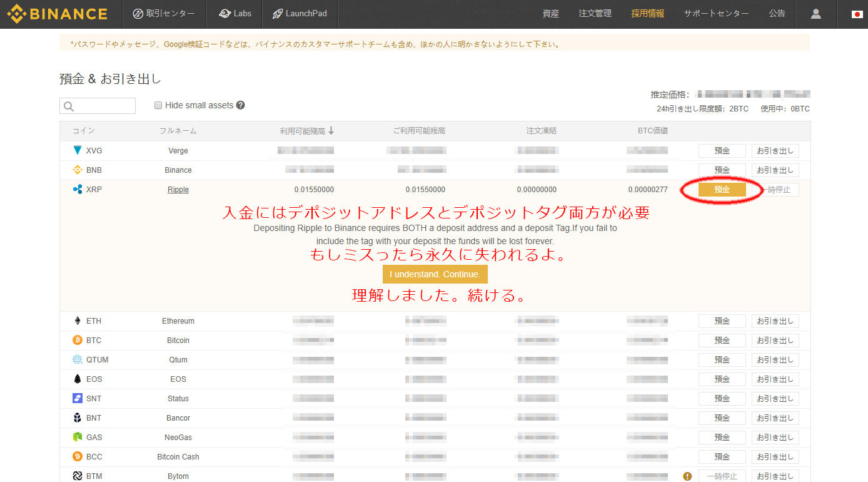This screenshot has width=868, height=482.
Task: Click the 注文凍結 column header
Action: [x=542, y=131]
